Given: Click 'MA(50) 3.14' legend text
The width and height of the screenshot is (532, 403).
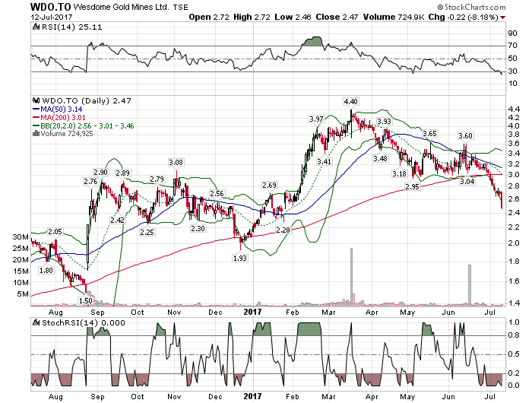Looking at the screenshot, I should (x=62, y=109).
